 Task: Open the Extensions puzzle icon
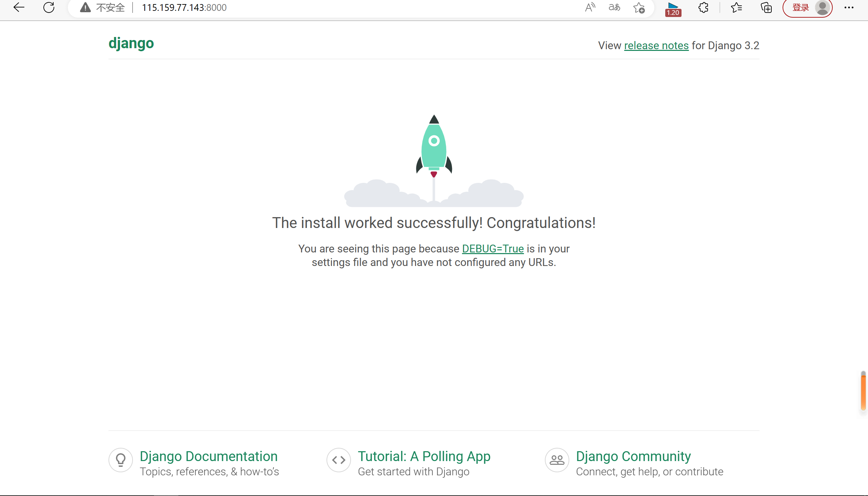[x=703, y=7]
